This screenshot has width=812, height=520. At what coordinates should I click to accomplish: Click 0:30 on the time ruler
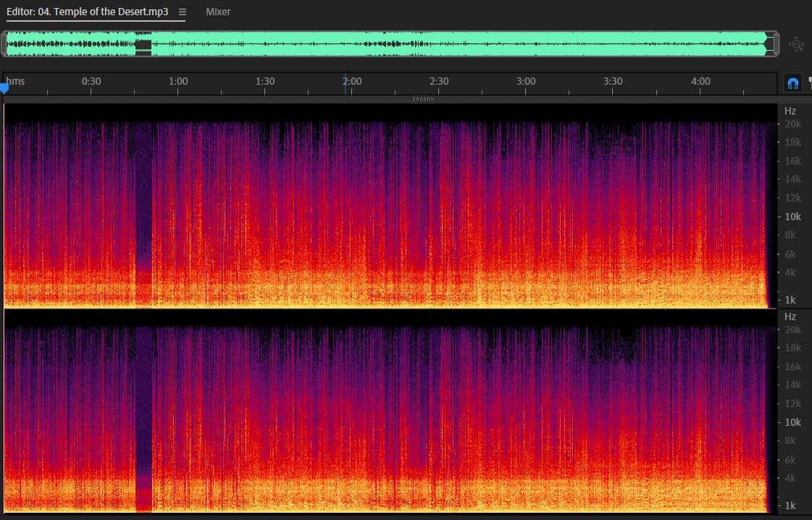91,81
